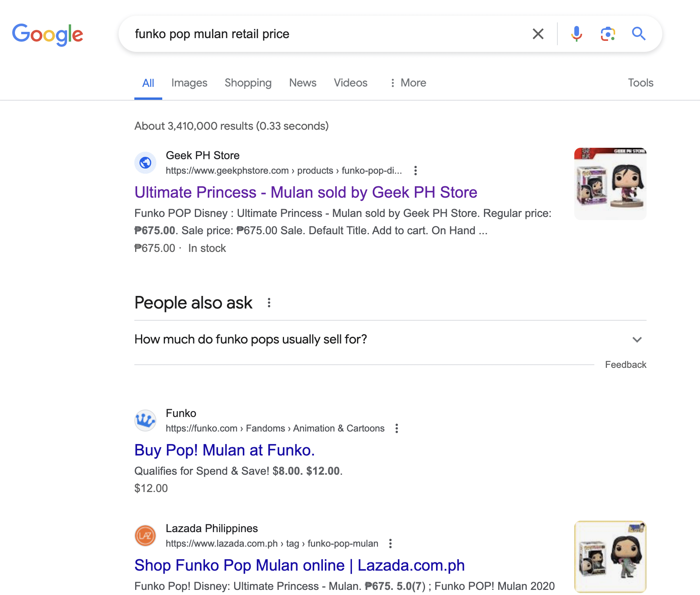
Task: Expand 'How much do funko pops usually sell for?'
Action: pos(637,340)
